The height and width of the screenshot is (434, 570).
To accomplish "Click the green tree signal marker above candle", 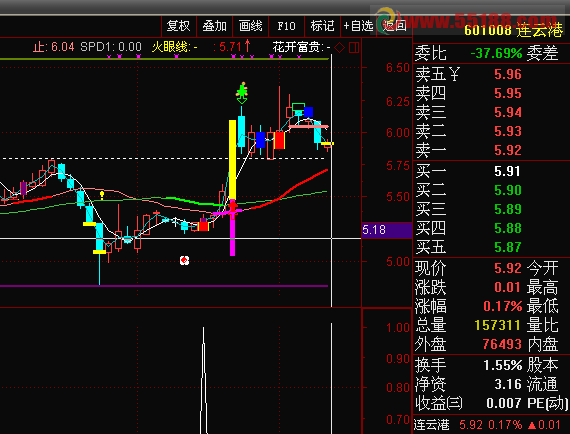I will (x=242, y=92).
